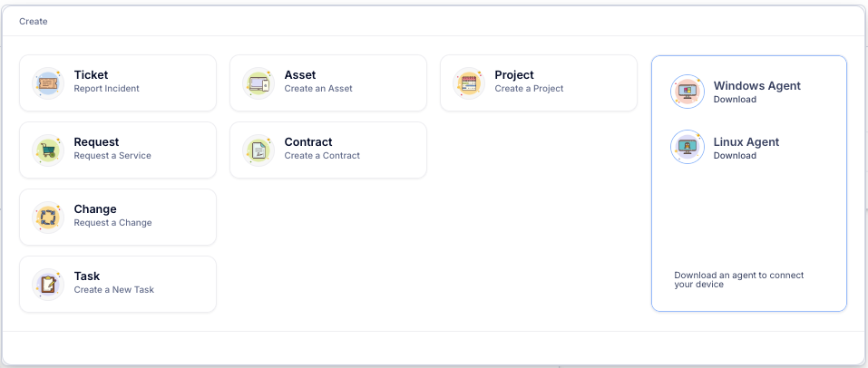Download the Windows Agent

(x=735, y=100)
